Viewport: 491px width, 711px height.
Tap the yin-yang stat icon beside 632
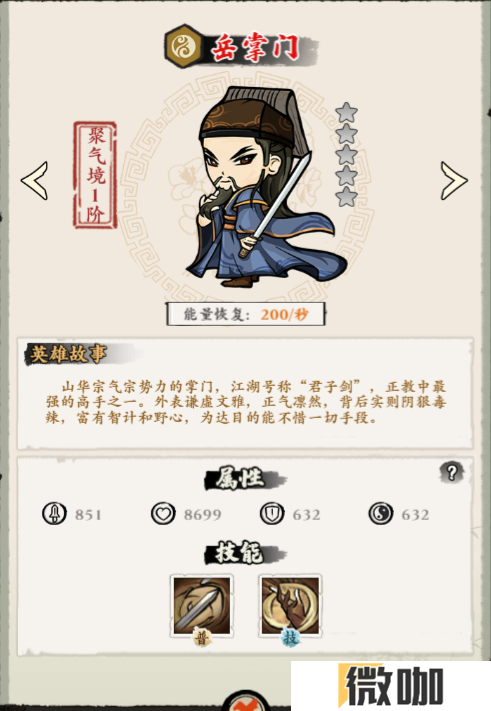381,514
